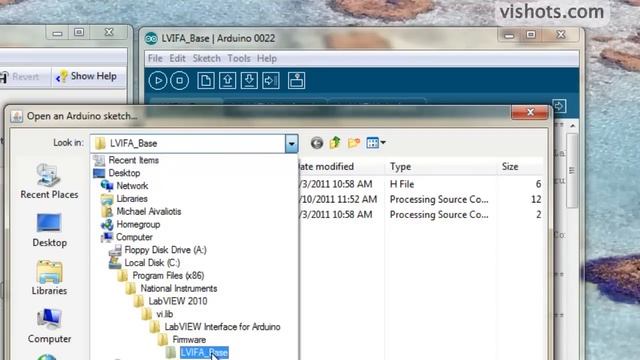The width and height of the screenshot is (640, 360).
Task: Choose Network in the Look in list
Action: click(x=132, y=186)
